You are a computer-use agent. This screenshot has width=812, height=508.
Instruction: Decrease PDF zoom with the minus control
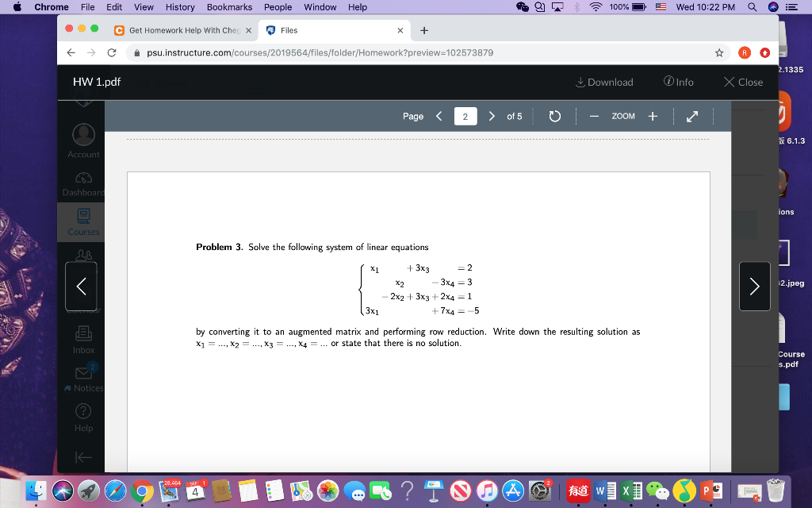pos(593,116)
